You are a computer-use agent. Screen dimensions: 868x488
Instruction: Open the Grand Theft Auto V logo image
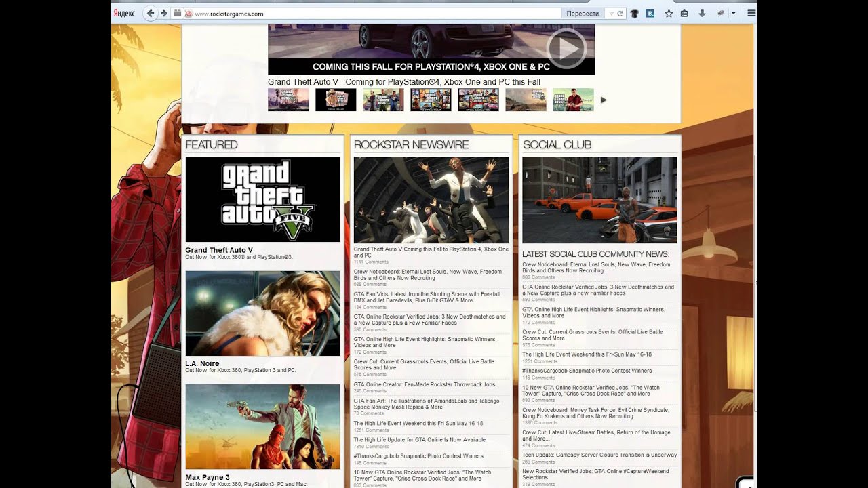(x=262, y=199)
